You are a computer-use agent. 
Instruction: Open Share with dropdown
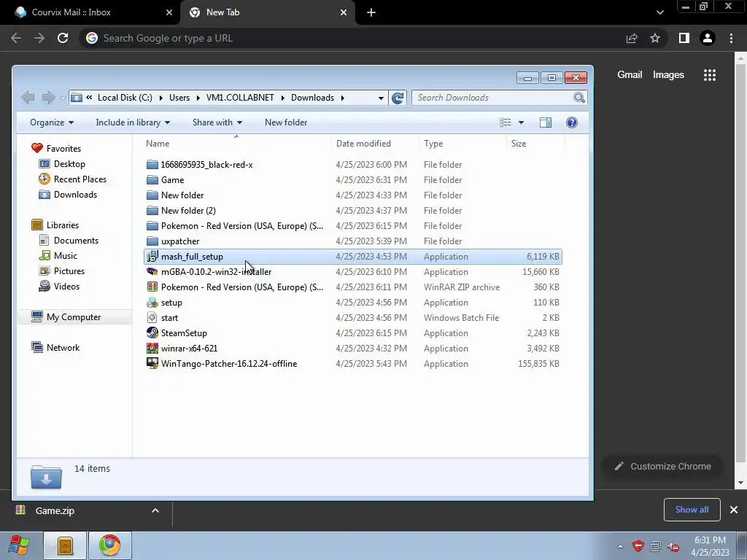click(217, 122)
